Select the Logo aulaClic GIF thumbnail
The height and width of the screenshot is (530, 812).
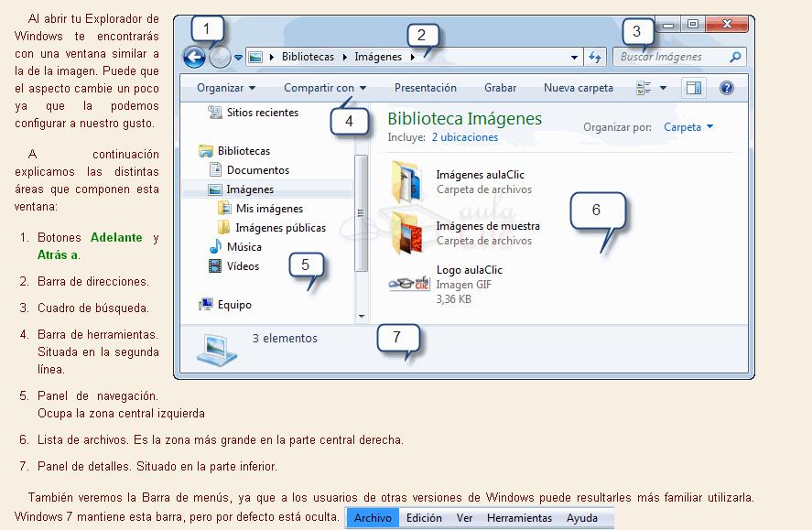pos(409,284)
